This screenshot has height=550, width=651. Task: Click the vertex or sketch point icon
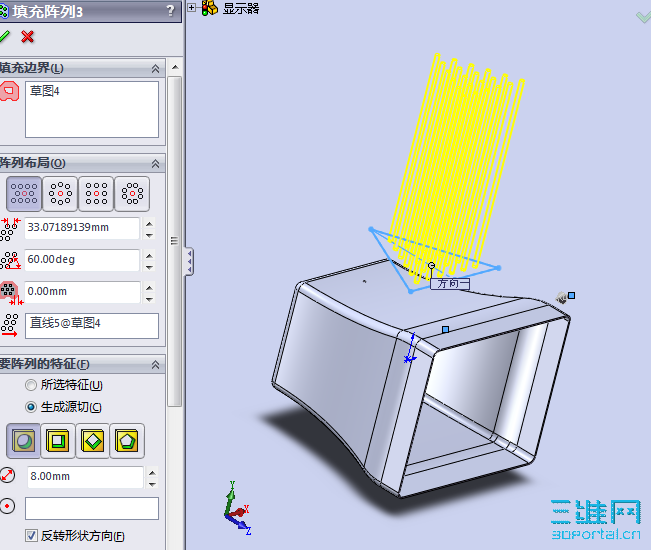[7, 506]
